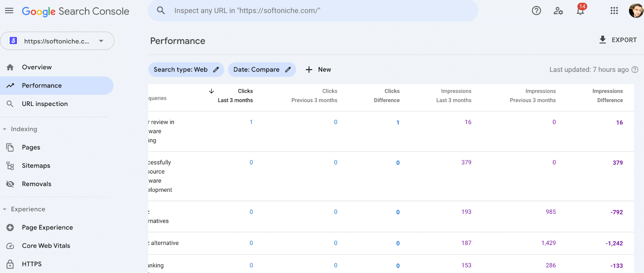Open the account profile avatar
The image size is (644, 273).
[x=636, y=11]
